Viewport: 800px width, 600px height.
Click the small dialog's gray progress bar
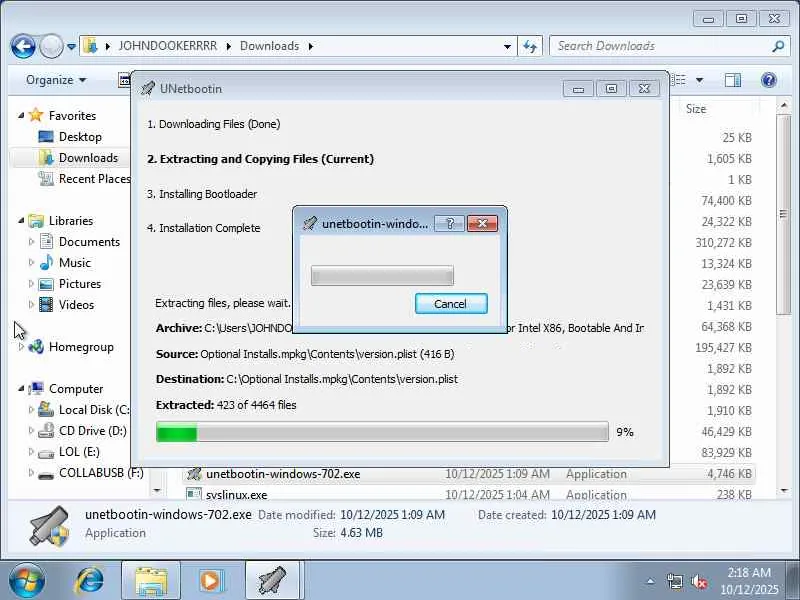tap(382, 276)
